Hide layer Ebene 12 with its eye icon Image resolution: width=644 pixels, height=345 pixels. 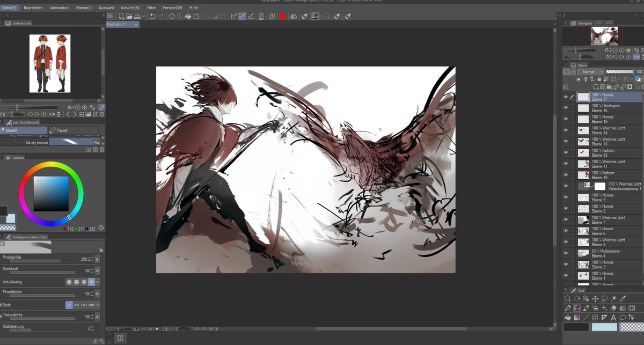(x=565, y=153)
